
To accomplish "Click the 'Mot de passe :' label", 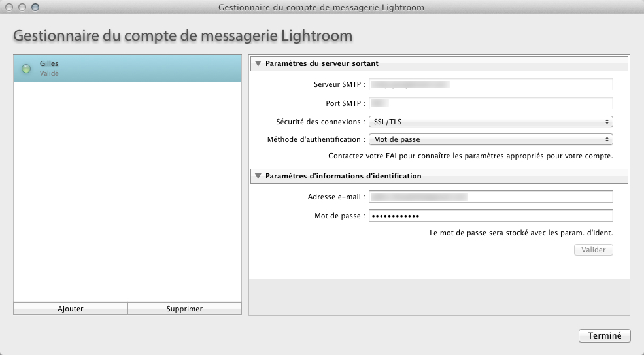I will pyautogui.click(x=340, y=216).
